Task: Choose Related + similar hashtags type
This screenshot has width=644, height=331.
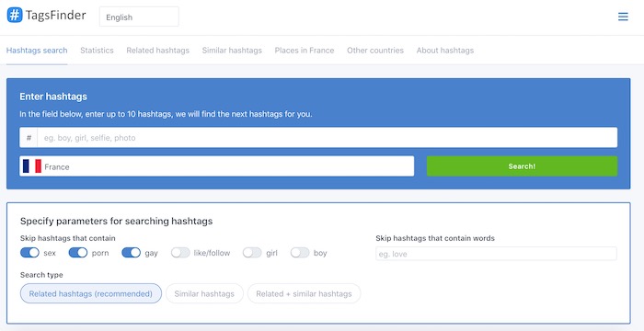Action: [304, 293]
